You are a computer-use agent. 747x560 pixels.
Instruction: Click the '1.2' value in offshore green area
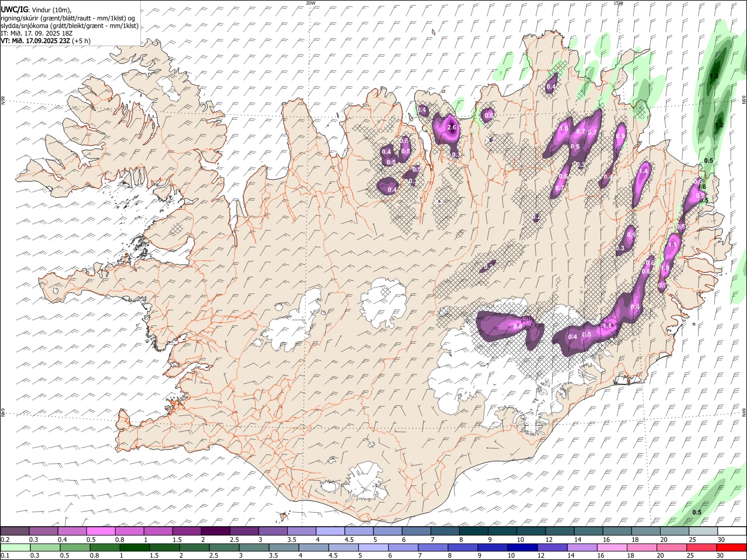719,125
